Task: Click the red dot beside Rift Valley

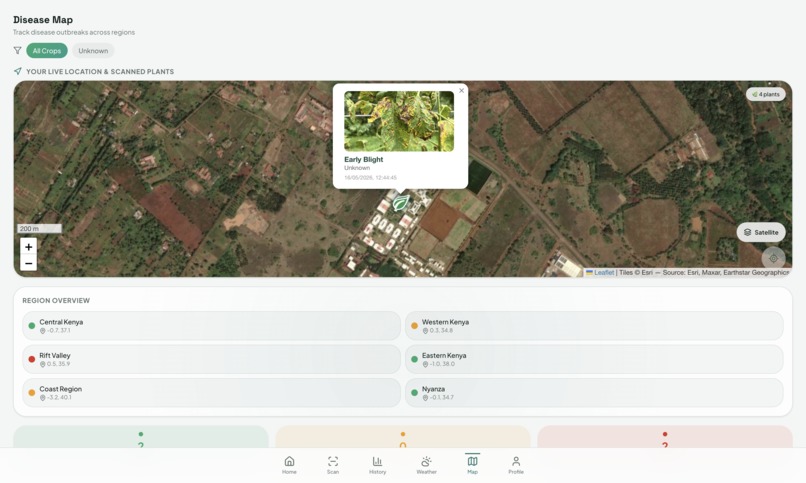Action: point(32,359)
